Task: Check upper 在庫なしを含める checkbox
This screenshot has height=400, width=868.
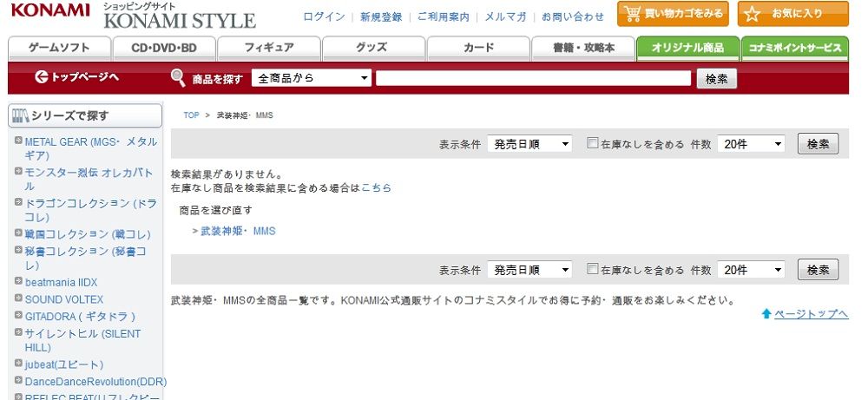Action: [593, 143]
